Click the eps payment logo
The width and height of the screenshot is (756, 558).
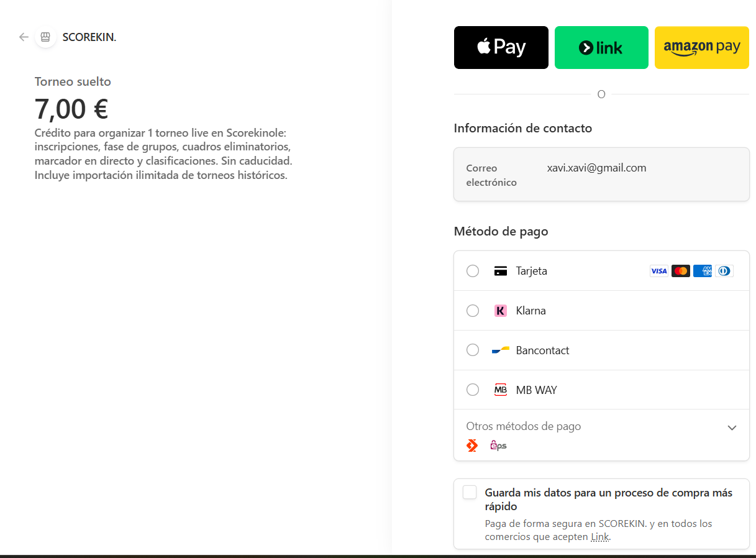(x=498, y=446)
